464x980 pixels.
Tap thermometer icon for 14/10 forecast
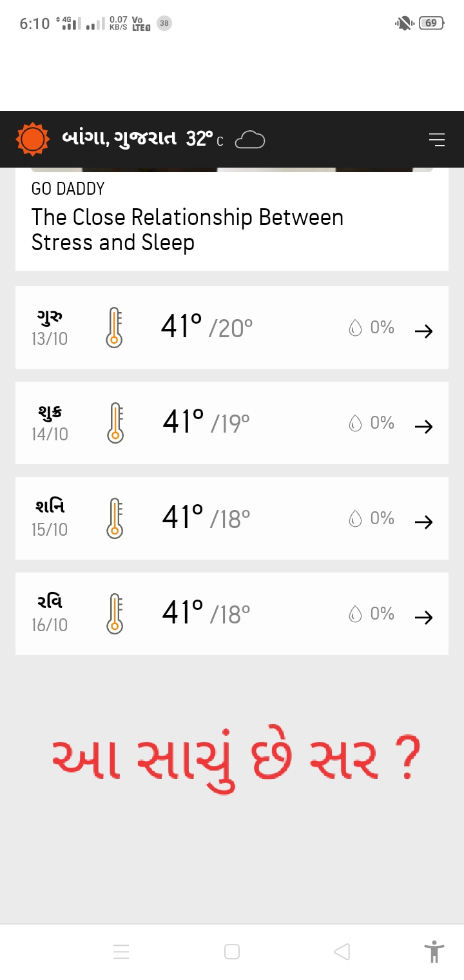[115, 423]
